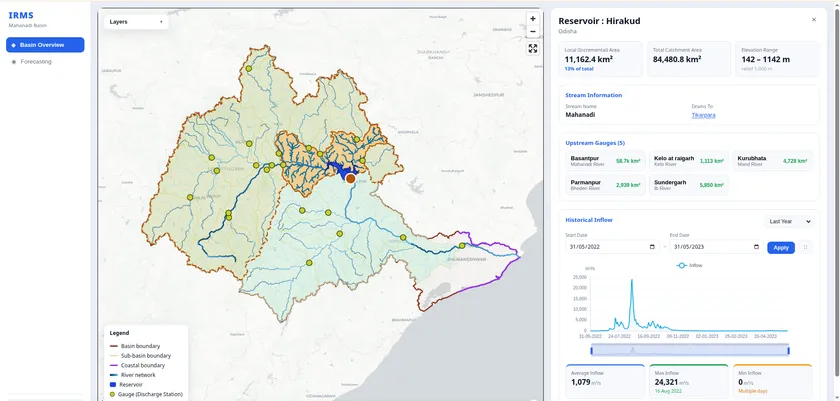
Task: Open the Parmanpur upstream gauge card
Action: (605, 185)
